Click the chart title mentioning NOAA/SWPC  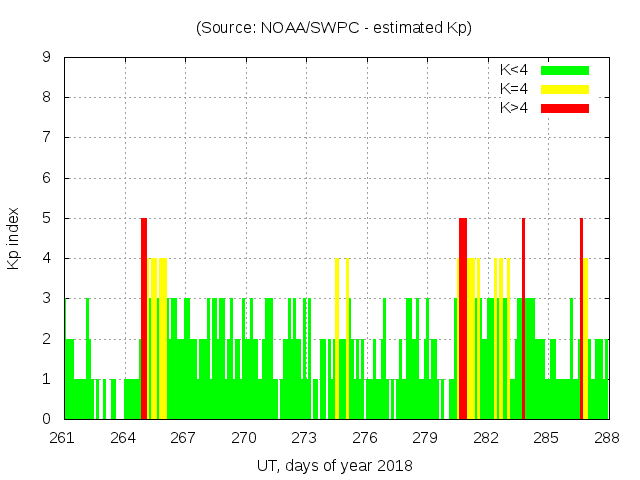click(x=334, y=28)
